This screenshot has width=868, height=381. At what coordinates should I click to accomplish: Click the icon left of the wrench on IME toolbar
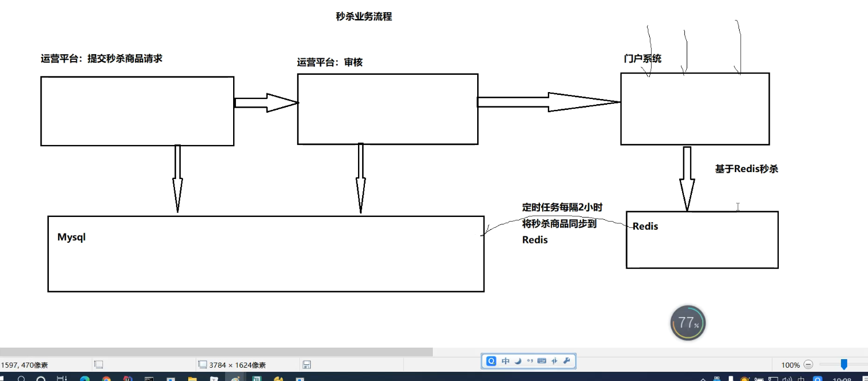[554, 361]
